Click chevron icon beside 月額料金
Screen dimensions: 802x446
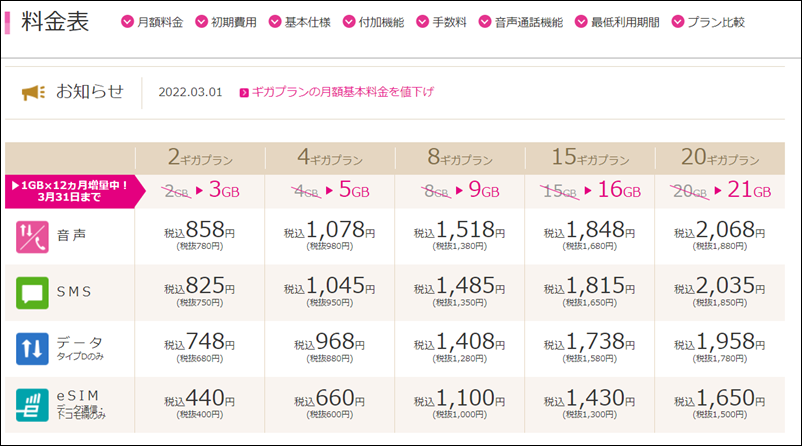tap(126, 22)
